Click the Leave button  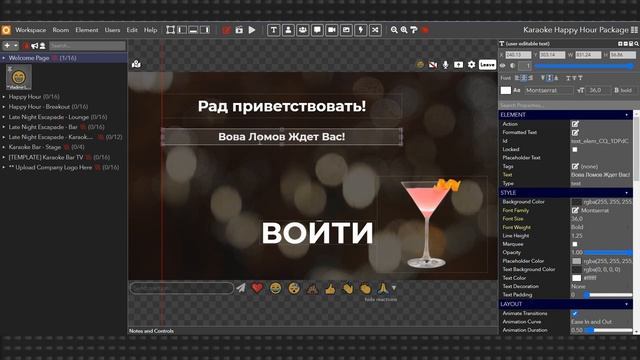coord(487,64)
